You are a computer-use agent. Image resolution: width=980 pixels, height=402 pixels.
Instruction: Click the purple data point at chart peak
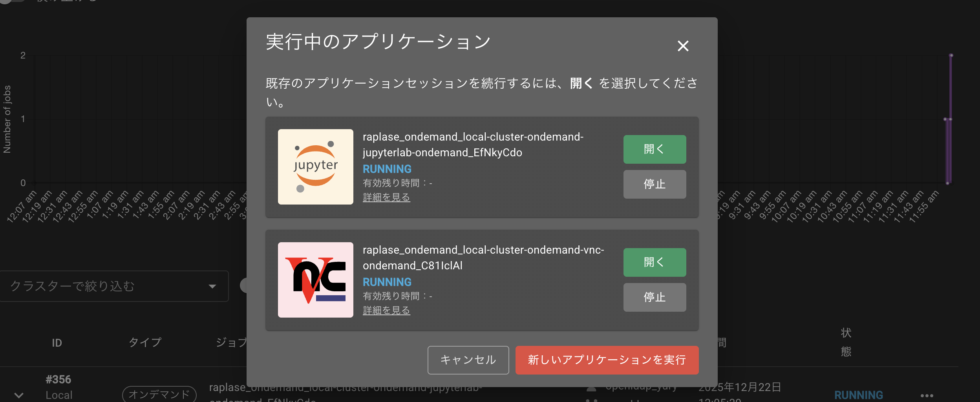point(951,56)
